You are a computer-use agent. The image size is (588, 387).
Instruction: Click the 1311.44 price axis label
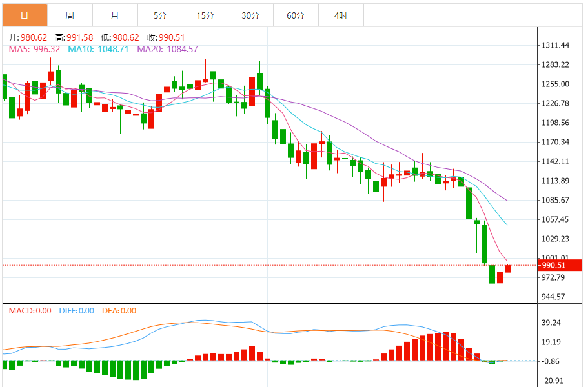click(x=555, y=45)
